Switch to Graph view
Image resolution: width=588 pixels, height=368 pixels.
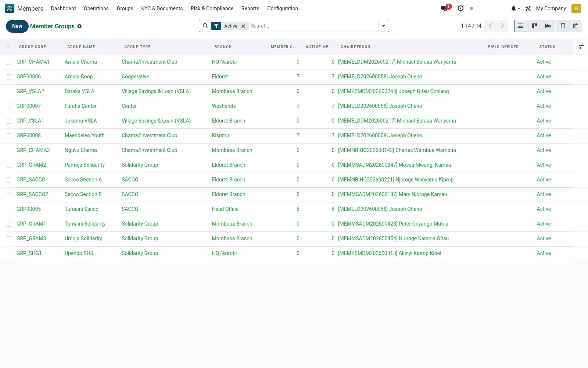point(548,26)
